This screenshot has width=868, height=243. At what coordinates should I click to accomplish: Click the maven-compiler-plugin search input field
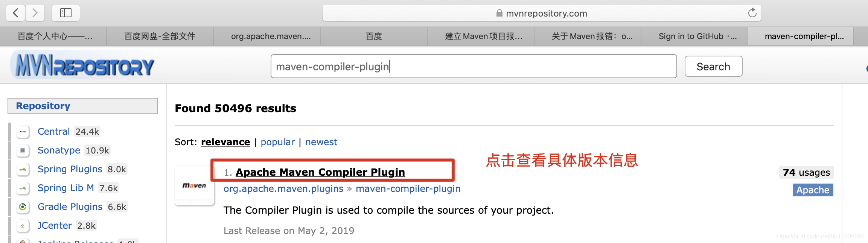click(x=474, y=67)
